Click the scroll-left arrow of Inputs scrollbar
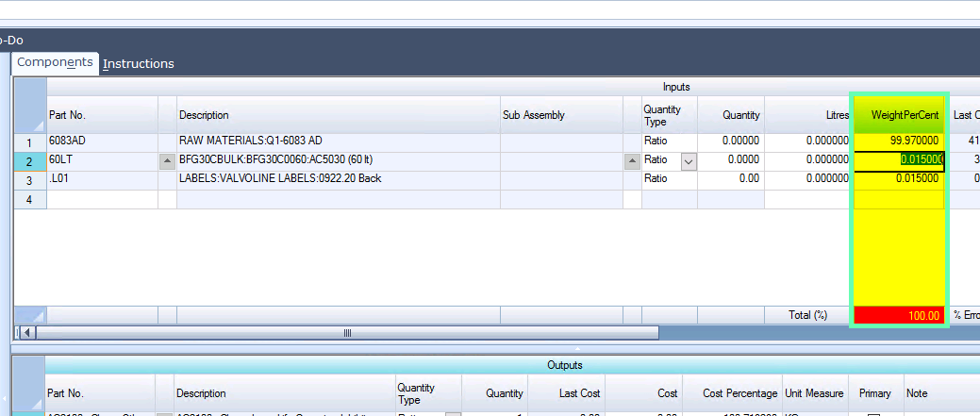The image size is (980, 416). tap(27, 333)
